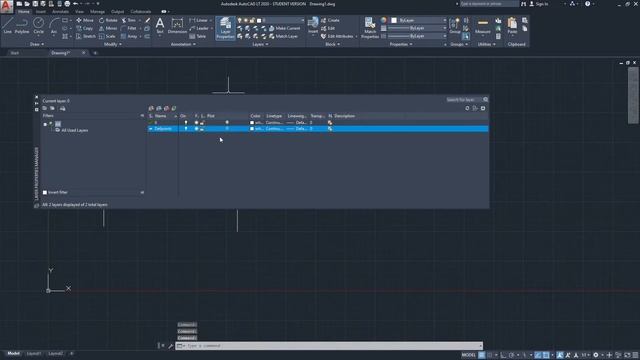The width and height of the screenshot is (640, 360).
Task: Toggle On lightbulb for layer 0
Action: 186,122
